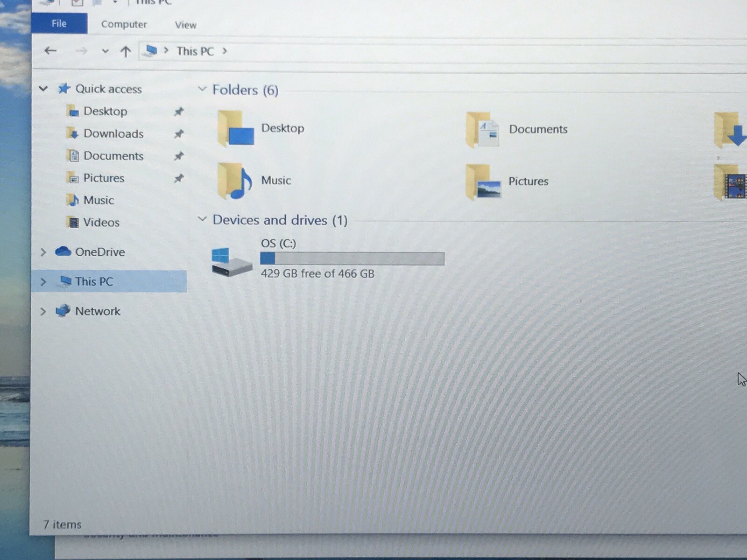Go up one level with the up arrow

point(125,51)
